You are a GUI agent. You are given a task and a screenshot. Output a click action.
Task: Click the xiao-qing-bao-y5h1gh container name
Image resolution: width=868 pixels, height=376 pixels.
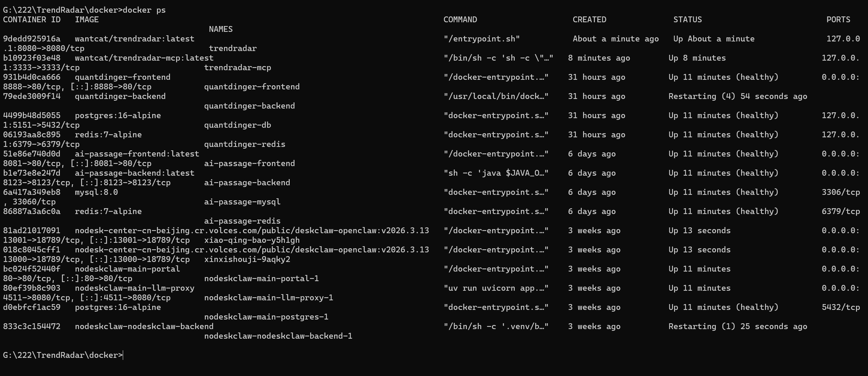pyautogui.click(x=252, y=240)
